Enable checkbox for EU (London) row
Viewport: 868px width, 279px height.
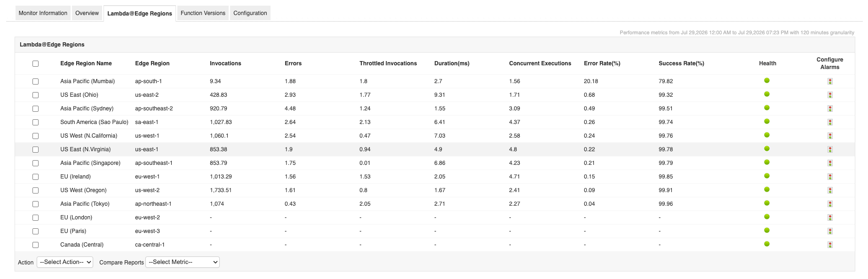click(35, 217)
